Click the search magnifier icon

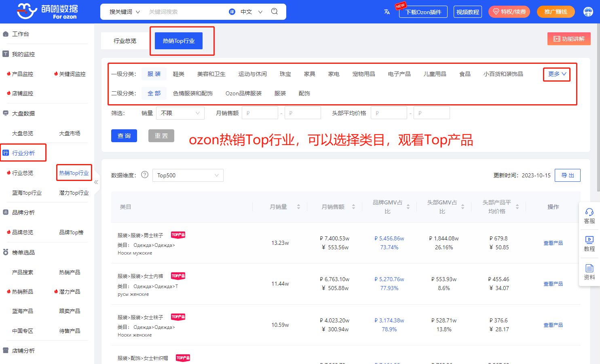coord(275,11)
